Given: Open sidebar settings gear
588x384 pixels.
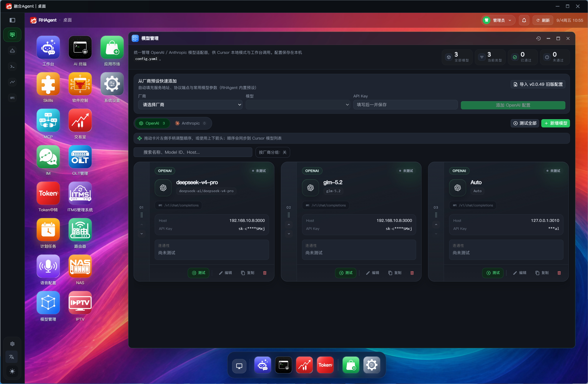Looking at the screenshot, I should coord(12,344).
